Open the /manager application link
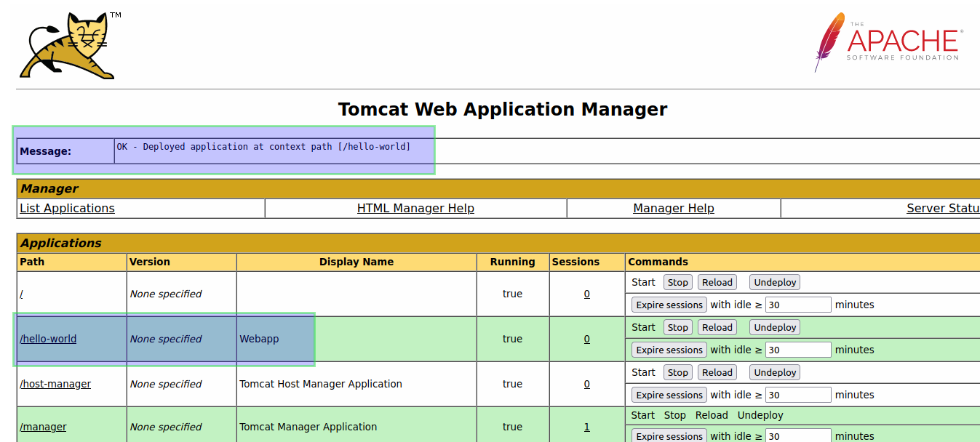Image resolution: width=980 pixels, height=442 pixels. coord(43,427)
